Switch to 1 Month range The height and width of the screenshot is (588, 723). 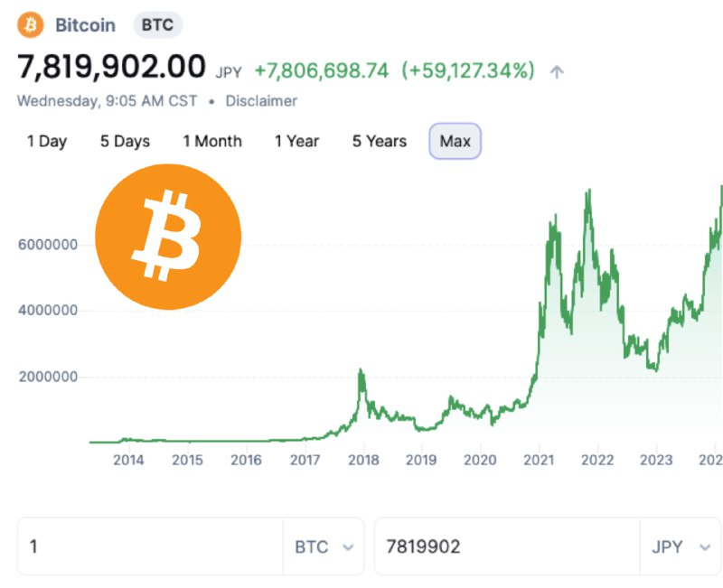click(212, 141)
